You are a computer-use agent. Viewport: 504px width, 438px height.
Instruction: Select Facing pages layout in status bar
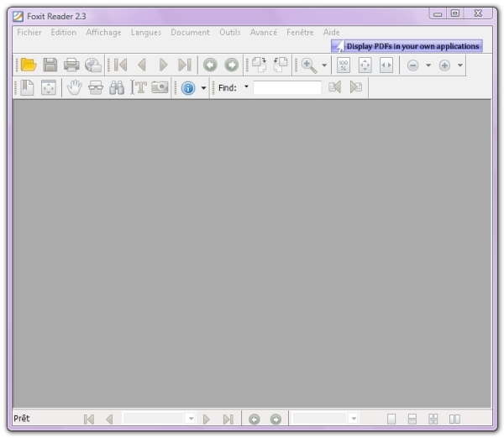tap(454, 419)
